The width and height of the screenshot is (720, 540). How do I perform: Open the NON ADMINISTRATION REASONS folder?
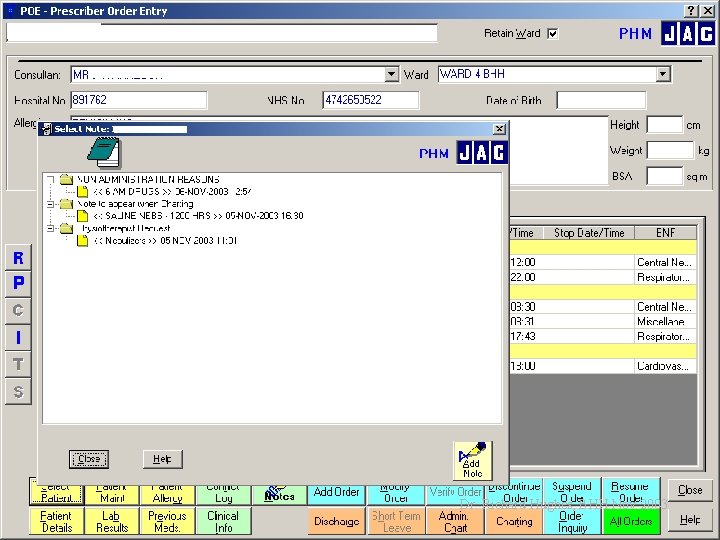pos(67,179)
